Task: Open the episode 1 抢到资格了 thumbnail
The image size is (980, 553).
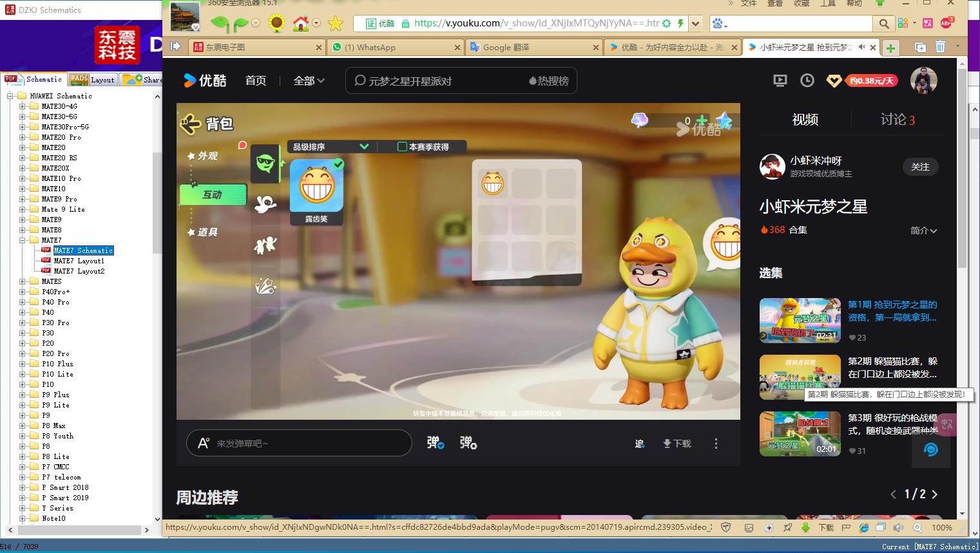Action: click(x=800, y=321)
